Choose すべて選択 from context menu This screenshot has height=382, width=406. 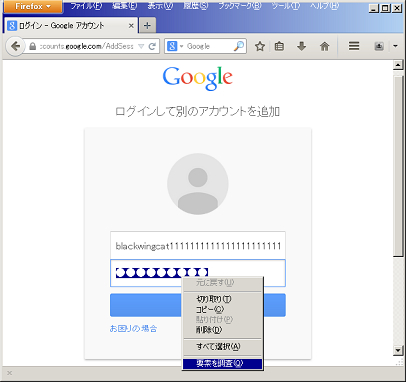223,347
